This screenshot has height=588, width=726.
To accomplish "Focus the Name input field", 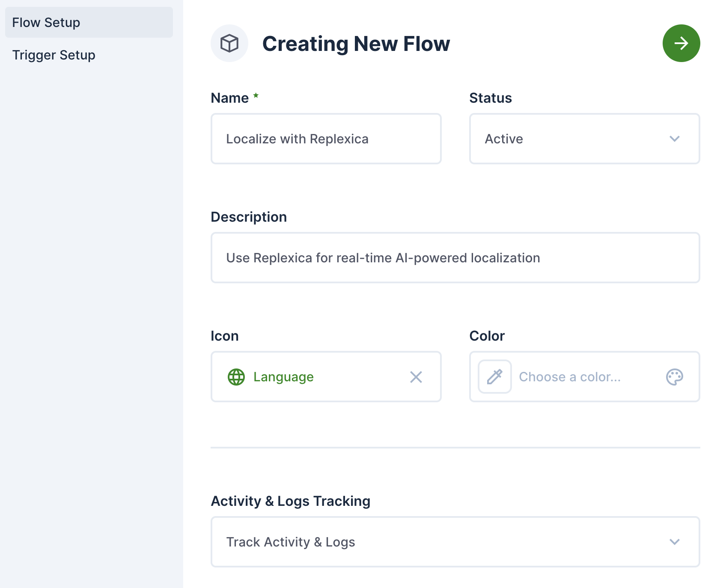I will click(x=326, y=139).
